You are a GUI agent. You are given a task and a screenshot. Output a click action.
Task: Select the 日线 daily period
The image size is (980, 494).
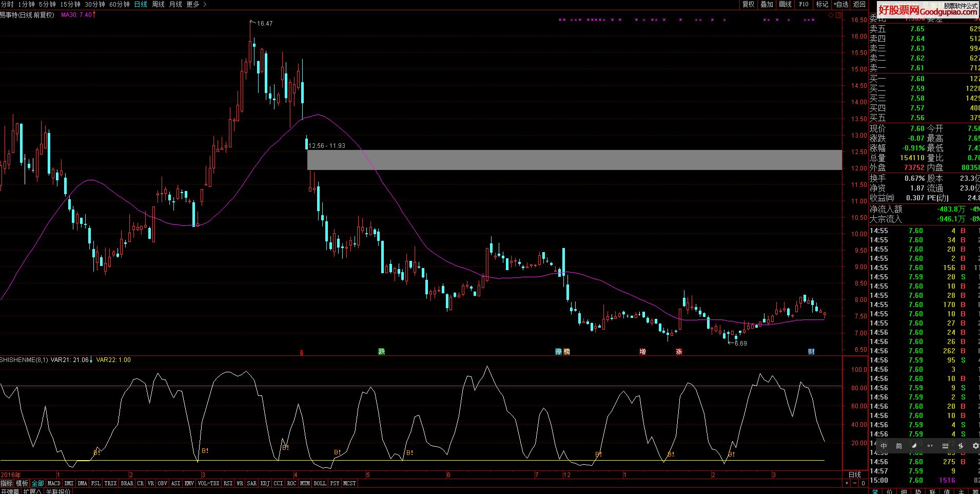point(141,4)
